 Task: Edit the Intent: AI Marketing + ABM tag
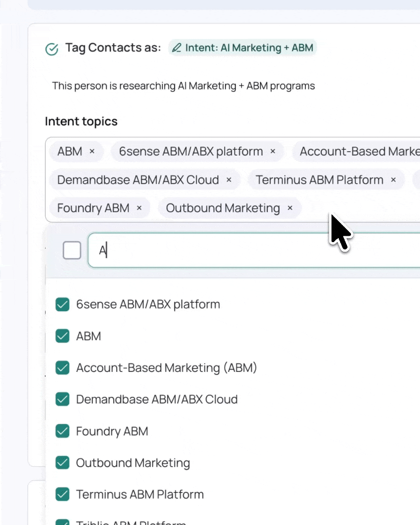point(243,48)
